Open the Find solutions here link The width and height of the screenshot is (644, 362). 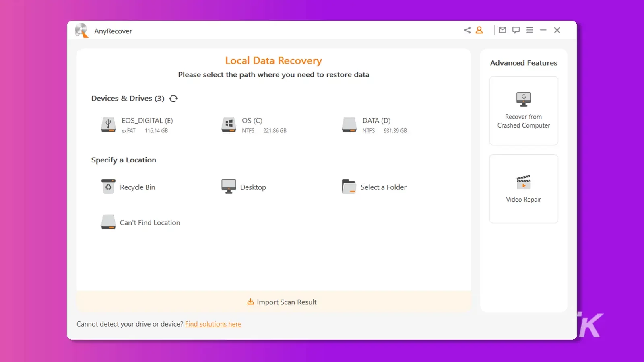(213, 324)
